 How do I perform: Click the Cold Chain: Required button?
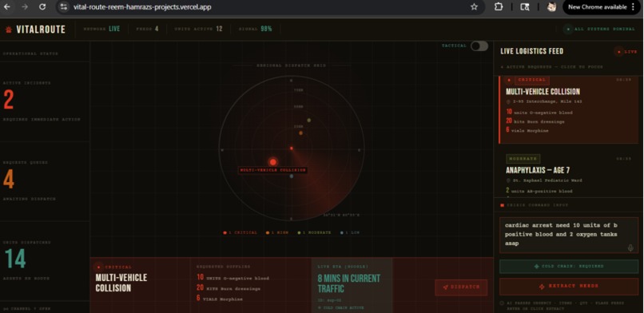pos(569,266)
